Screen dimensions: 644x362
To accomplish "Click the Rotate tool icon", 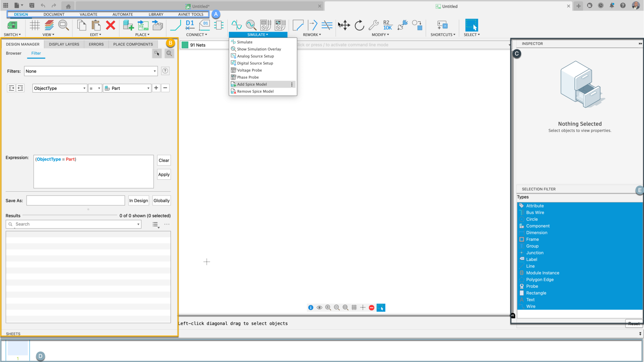I will click(x=359, y=25).
